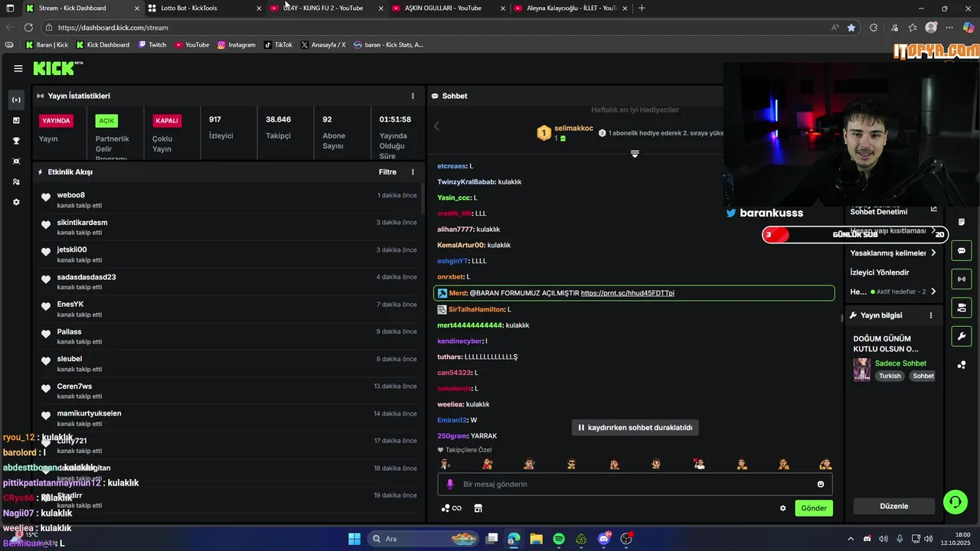This screenshot has height=551, width=980.
Task: Open the channel points icon below chat input
Action: (x=451, y=508)
